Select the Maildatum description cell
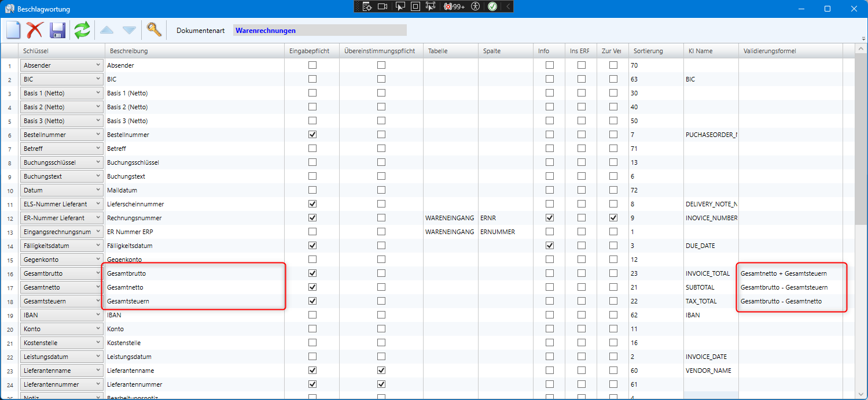The height and width of the screenshot is (400, 868). [x=194, y=190]
